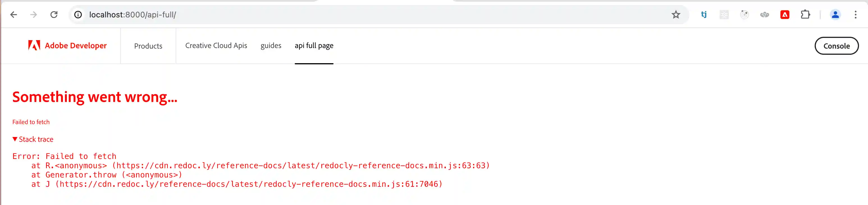Click the browser forward arrow
Viewport: 868px width, 205px height.
tap(33, 15)
